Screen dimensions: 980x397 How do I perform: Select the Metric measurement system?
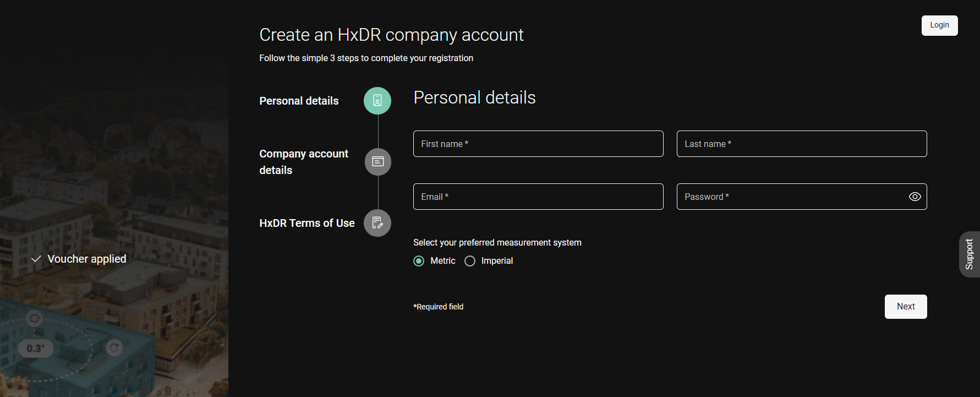coord(419,261)
